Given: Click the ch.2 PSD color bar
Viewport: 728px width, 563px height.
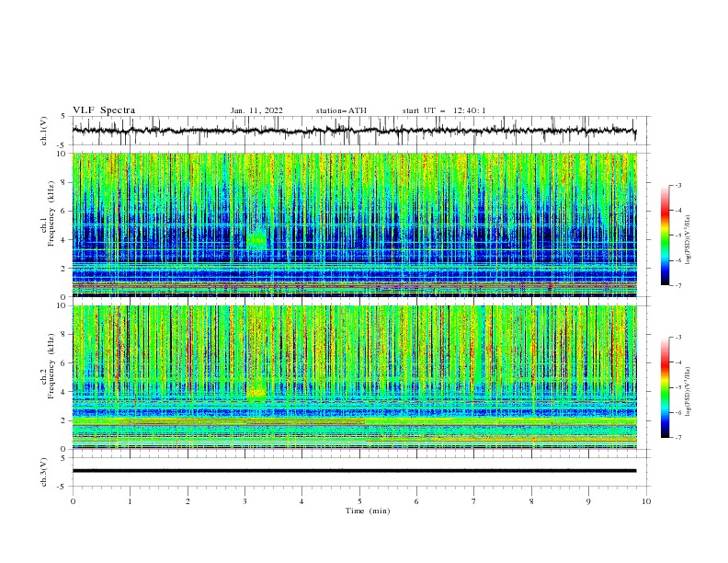Looking at the screenshot, I should pos(665,387).
